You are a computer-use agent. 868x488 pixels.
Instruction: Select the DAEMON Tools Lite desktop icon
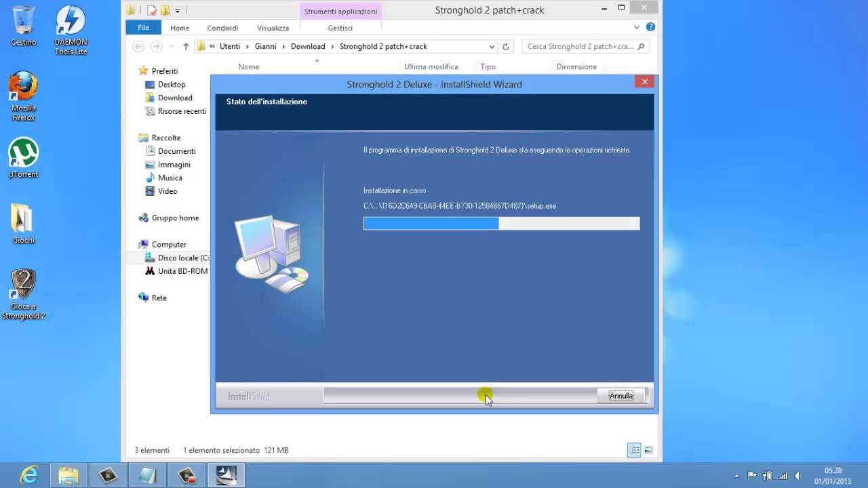[x=71, y=30]
